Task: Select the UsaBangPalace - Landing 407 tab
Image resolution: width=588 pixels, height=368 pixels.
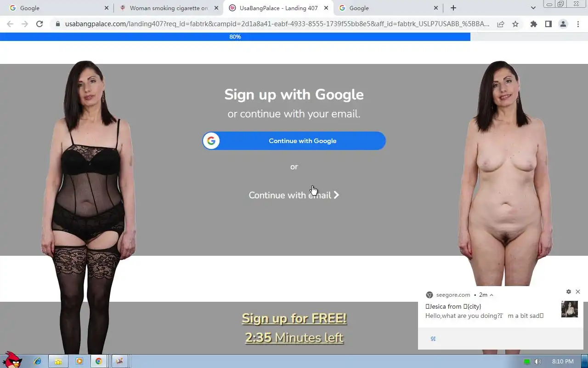Action: (x=278, y=8)
